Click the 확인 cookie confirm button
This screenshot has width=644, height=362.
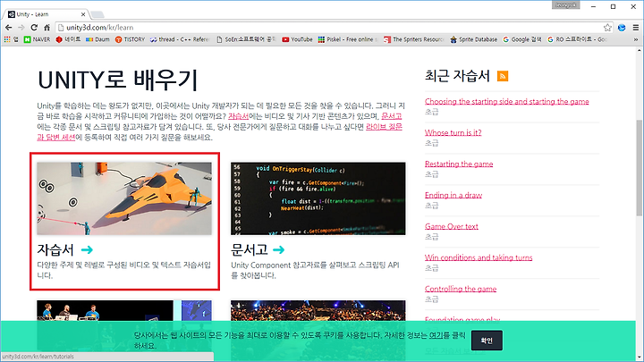(487, 341)
